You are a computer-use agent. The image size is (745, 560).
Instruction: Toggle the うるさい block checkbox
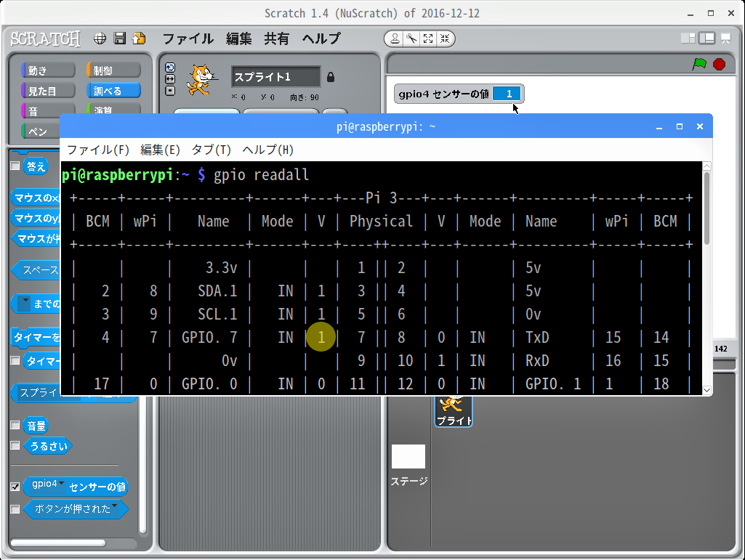(x=15, y=445)
